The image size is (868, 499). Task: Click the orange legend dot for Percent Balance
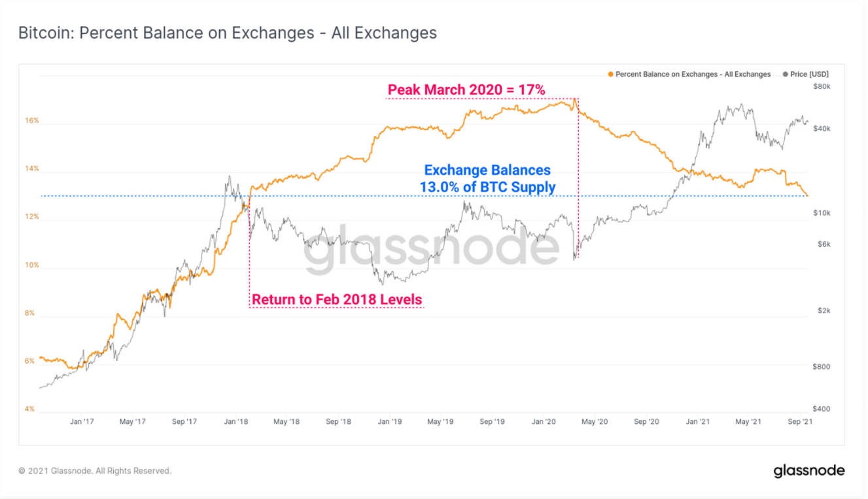pyautogui.click(x=611, y=75)
